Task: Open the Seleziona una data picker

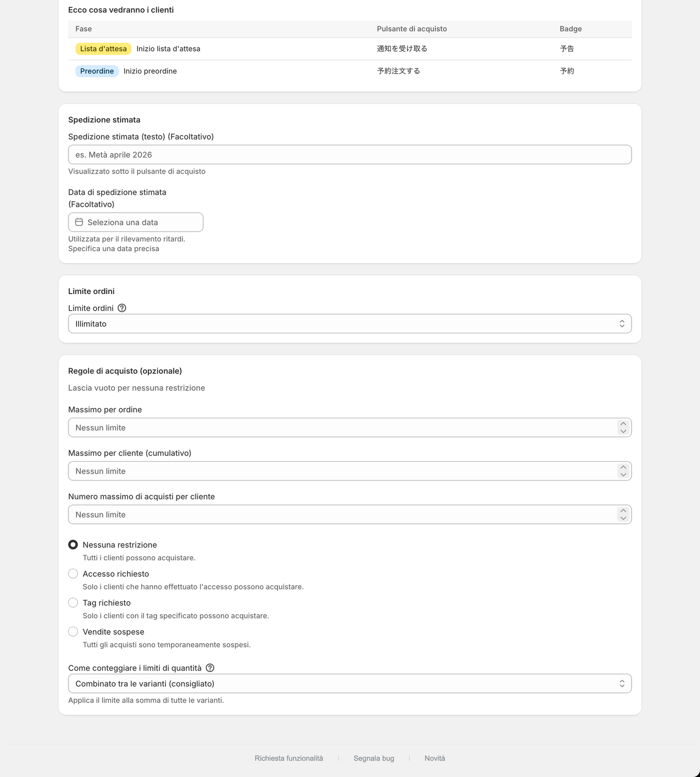Action: click(135, 222)
